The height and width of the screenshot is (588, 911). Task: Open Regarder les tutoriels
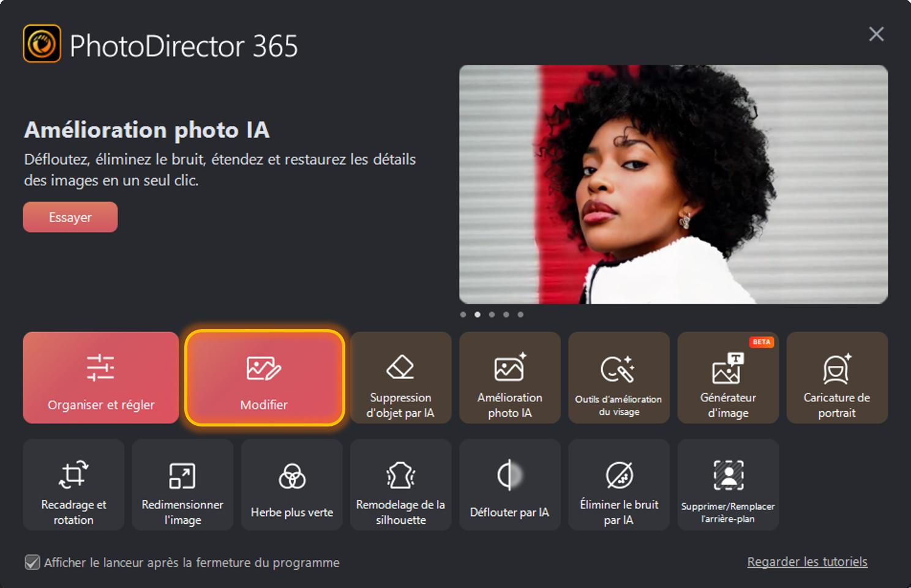pos(807,562)
